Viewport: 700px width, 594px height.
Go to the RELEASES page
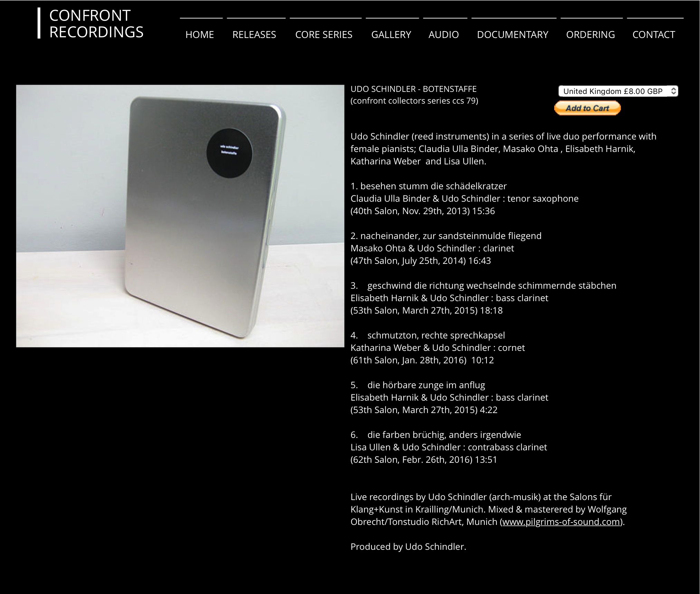click(254, 35)
